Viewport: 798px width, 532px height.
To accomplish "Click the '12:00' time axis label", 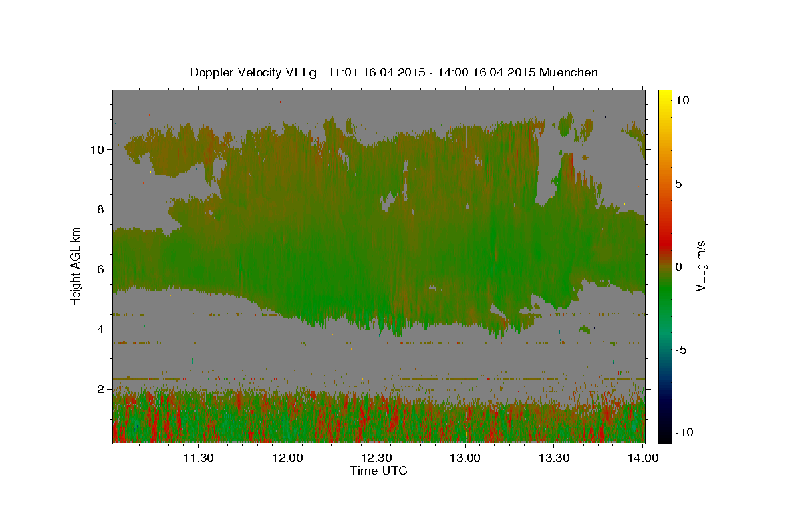I will tap(287, 458).
